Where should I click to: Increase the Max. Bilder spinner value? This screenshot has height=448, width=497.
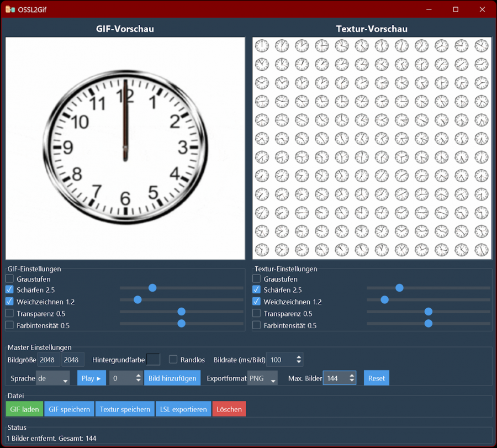point(352,375)
